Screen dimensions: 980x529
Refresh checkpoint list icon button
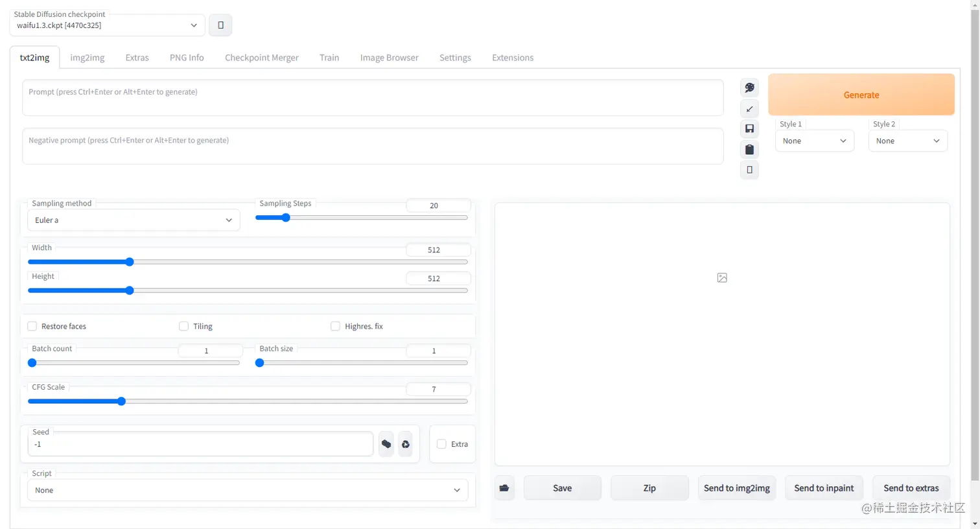pos(220,25)
